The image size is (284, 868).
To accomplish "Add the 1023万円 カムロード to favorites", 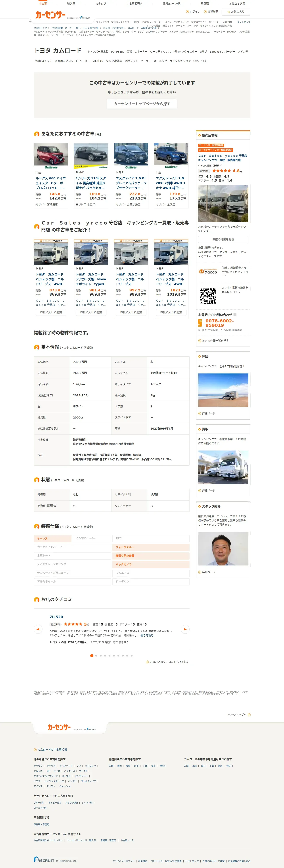I will point(171,312).
